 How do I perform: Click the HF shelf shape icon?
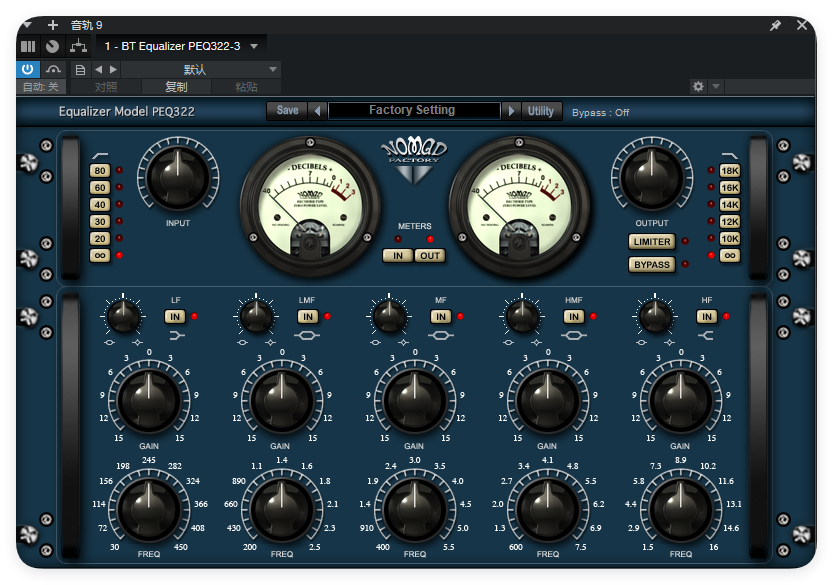click(706, 335)
